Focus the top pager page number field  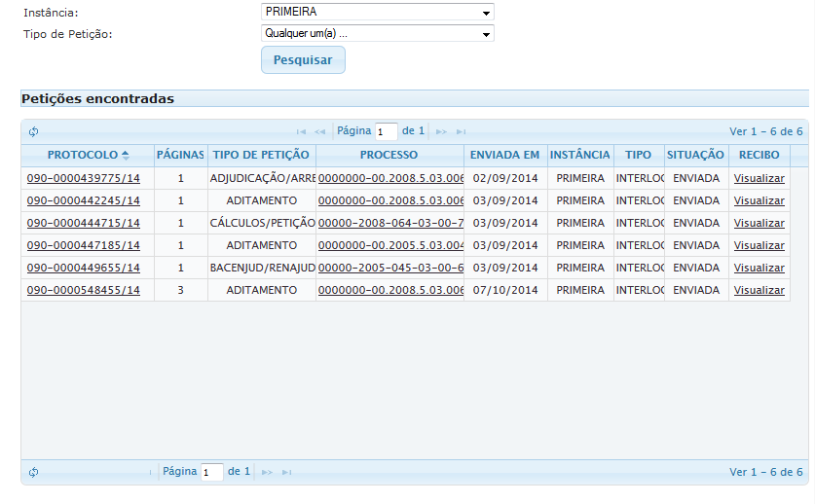click(x=387, y=131)
